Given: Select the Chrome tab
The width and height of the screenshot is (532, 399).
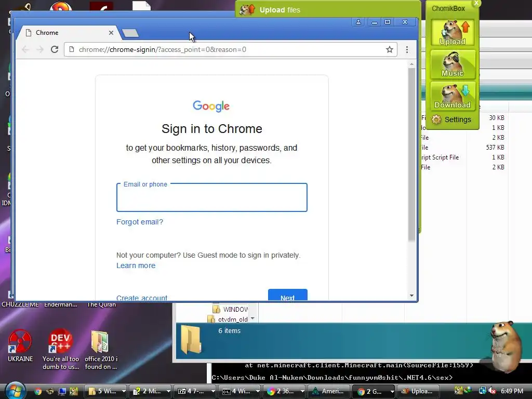Looking at the screenshot, I should 68,33.
